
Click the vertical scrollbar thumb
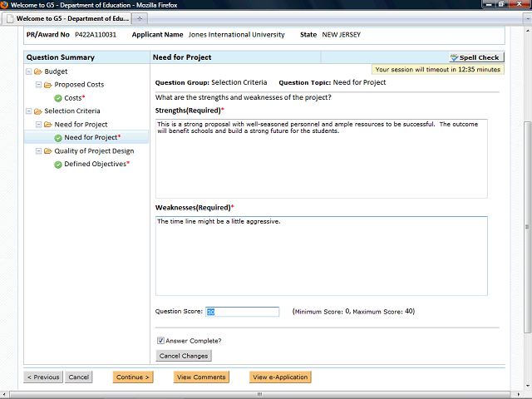click(527, 227)
